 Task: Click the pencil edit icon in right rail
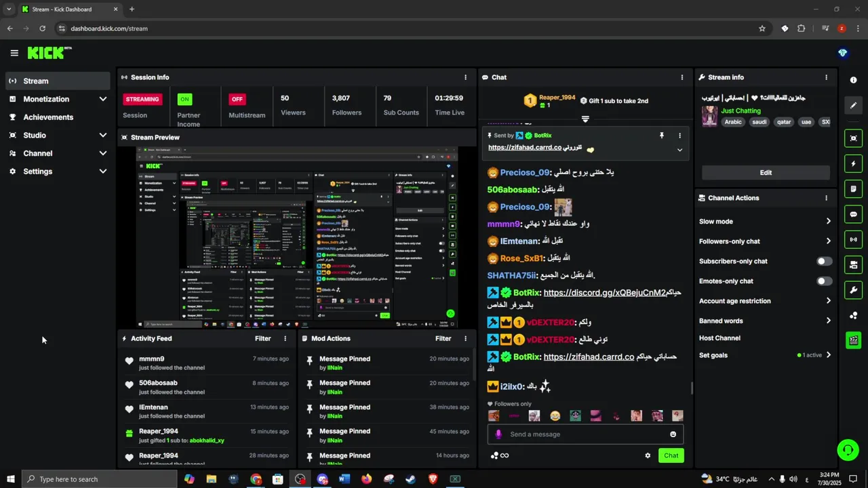(853, 105)
